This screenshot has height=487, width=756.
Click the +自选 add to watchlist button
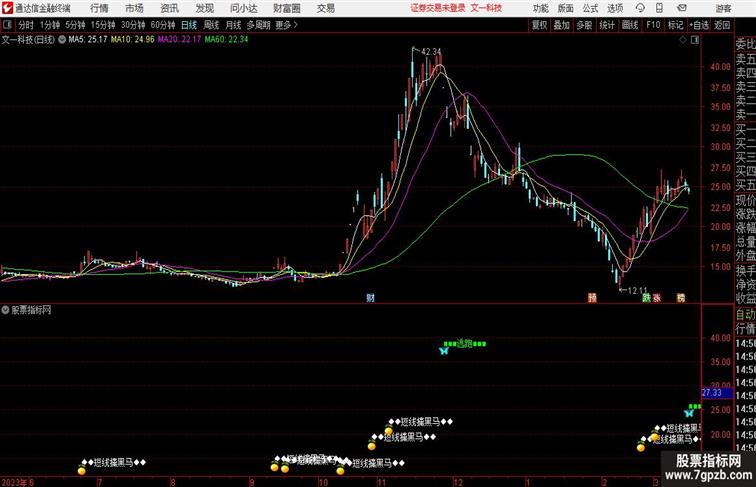tap(699, 25)
